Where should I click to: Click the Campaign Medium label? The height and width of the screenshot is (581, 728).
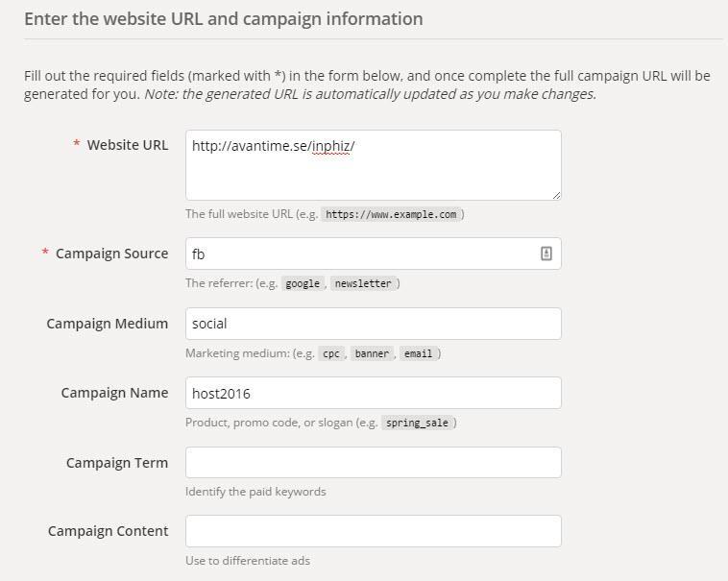tap(108, 324)
